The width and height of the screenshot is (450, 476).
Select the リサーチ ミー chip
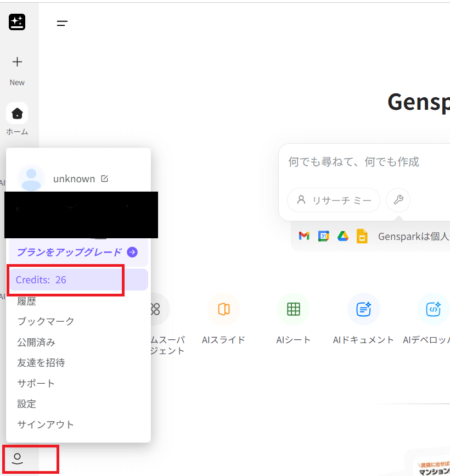pyautogui.click(x=334, y=200)
